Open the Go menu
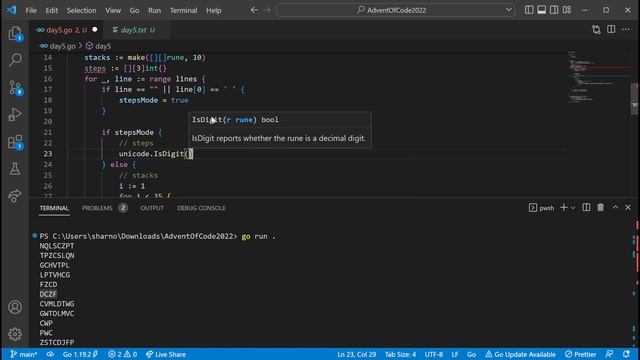The image size is (640, 360). click(134, 11)
